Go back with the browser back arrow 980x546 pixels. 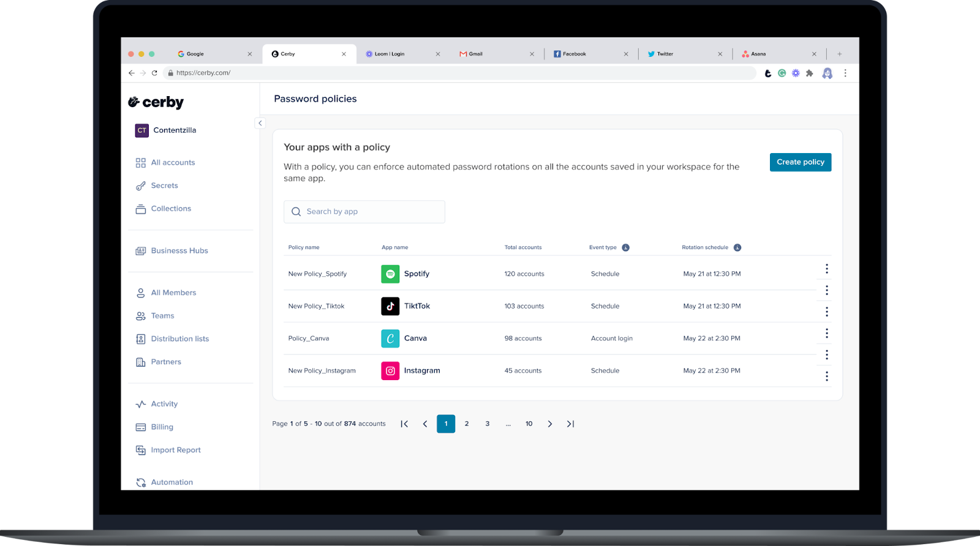(x=131, y=73)
